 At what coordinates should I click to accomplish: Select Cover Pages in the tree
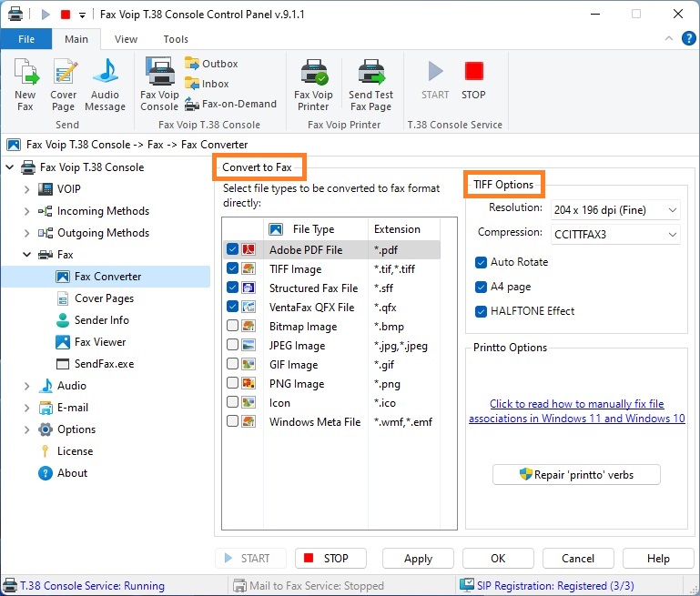[x=95, y=298]
